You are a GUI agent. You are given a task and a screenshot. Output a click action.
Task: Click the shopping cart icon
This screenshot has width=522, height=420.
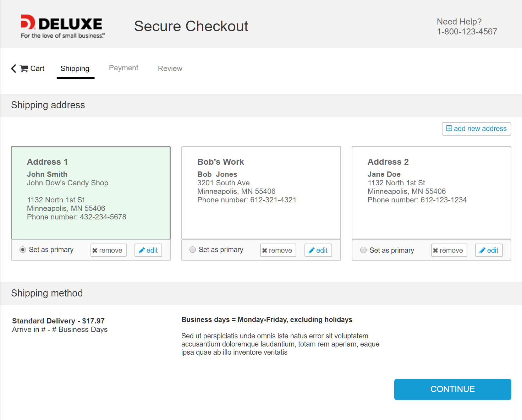(24, 69)
